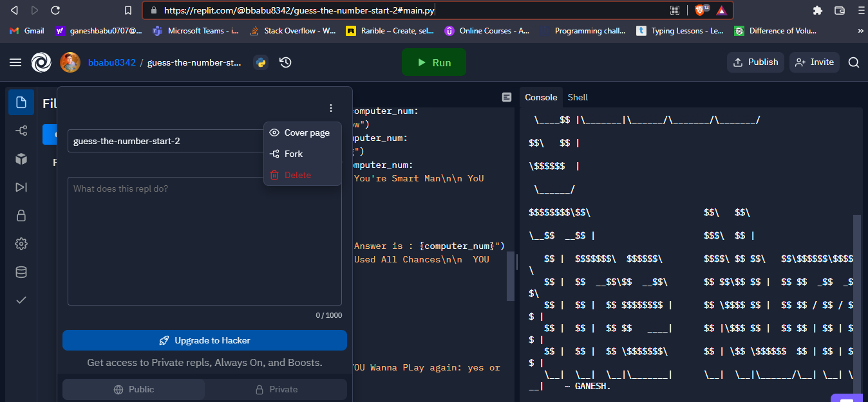Click the console vertical scrollbar
Image resolution: width=868 pixels, height=402 pixels.
tap(856, 302)
